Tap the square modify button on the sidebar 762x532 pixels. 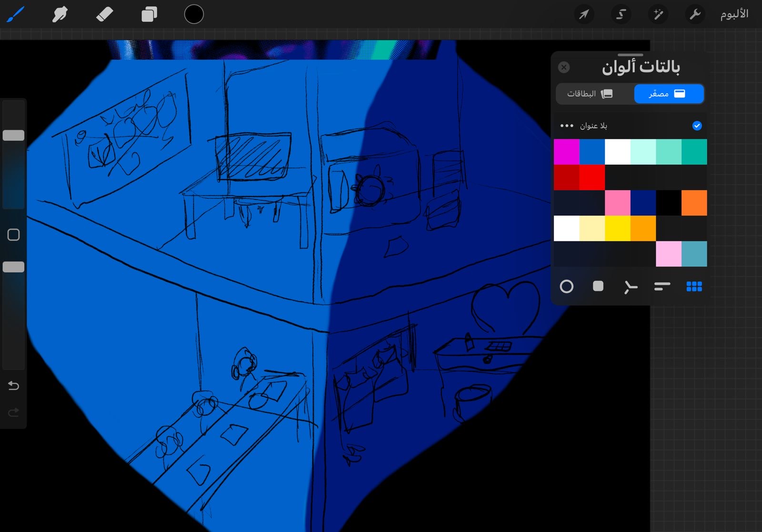[x=13, y=235]
